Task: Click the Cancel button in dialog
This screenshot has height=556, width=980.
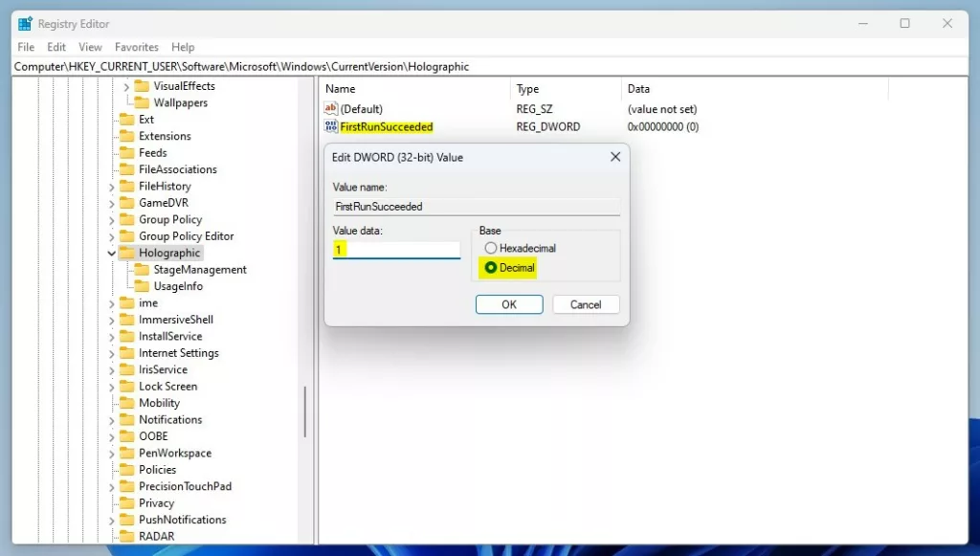Action: [586, 304]
